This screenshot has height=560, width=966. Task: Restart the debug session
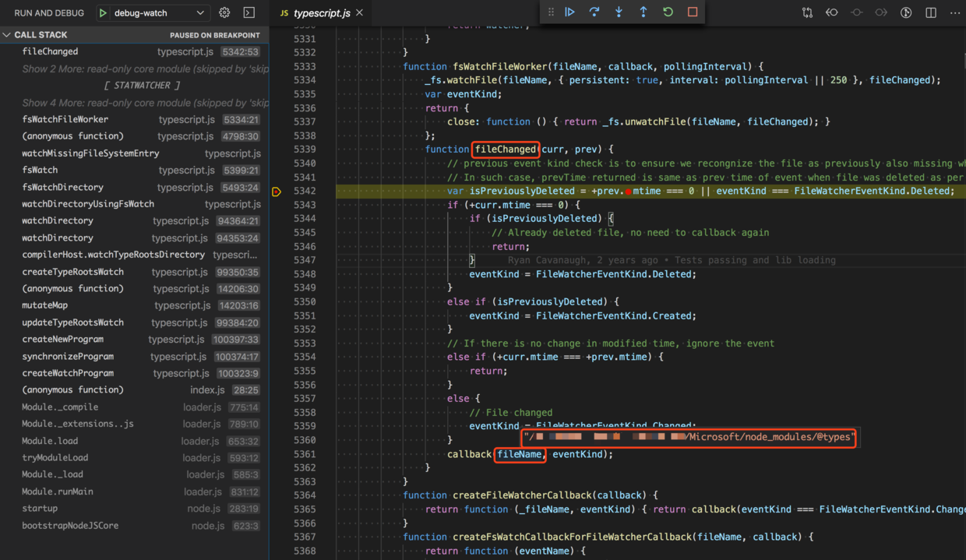point(668,12)
